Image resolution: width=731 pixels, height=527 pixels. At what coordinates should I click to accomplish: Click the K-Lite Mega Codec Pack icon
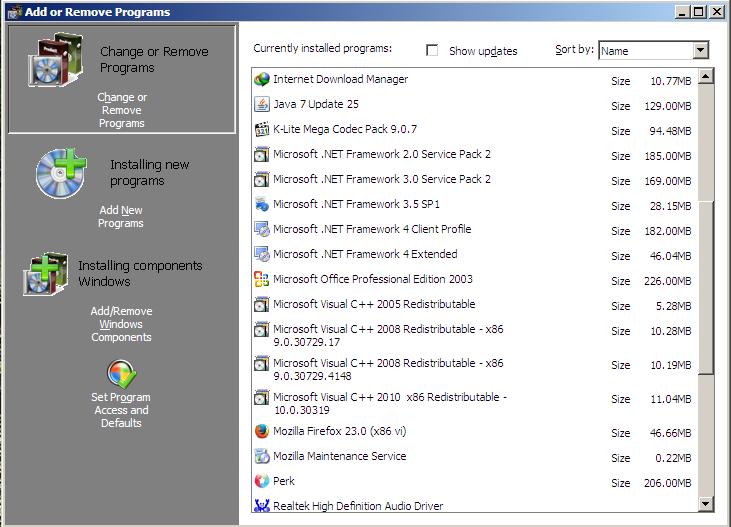pos(262,129)
